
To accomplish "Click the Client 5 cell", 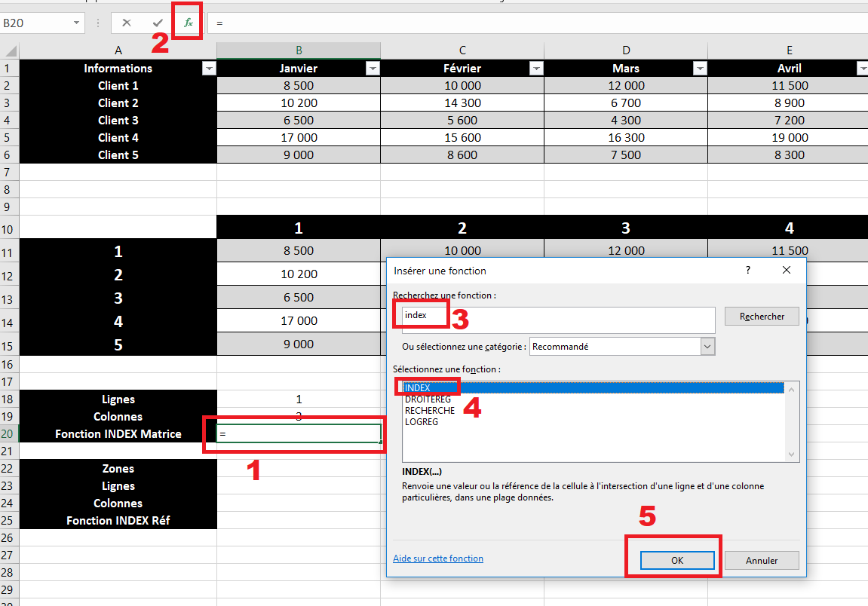I will tap(118, 155).
